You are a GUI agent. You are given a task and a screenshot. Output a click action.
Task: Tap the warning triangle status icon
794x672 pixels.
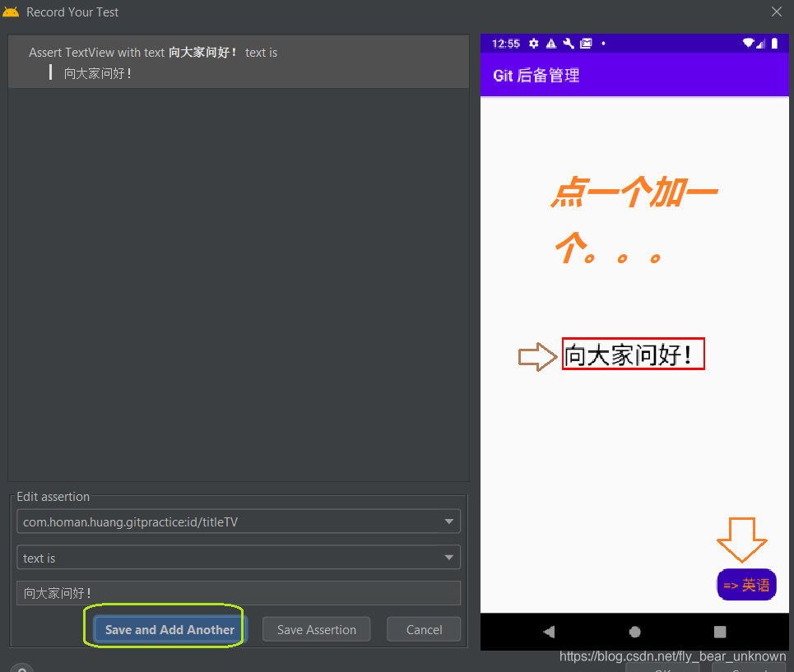pyautogui.click(x=551, y=44)
